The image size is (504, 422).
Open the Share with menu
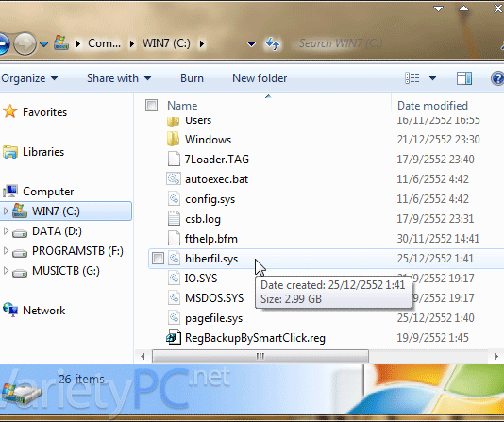tap(119, 78)
